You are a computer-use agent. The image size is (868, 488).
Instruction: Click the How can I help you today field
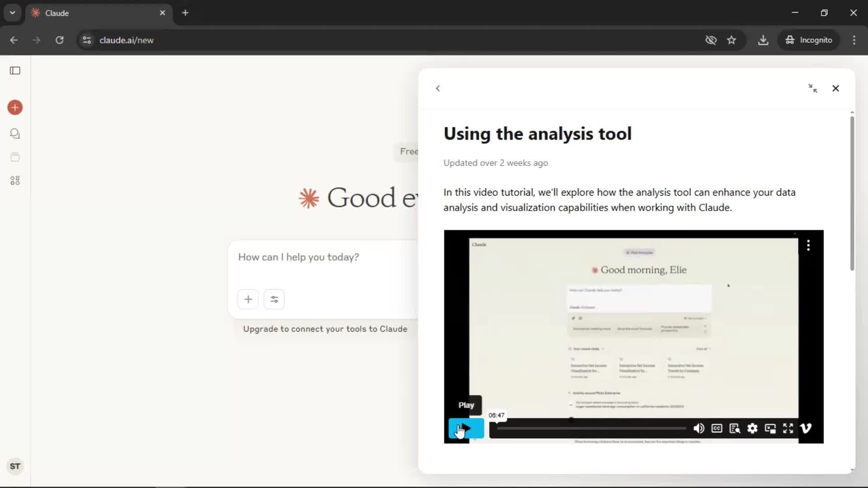coord(298,257)
